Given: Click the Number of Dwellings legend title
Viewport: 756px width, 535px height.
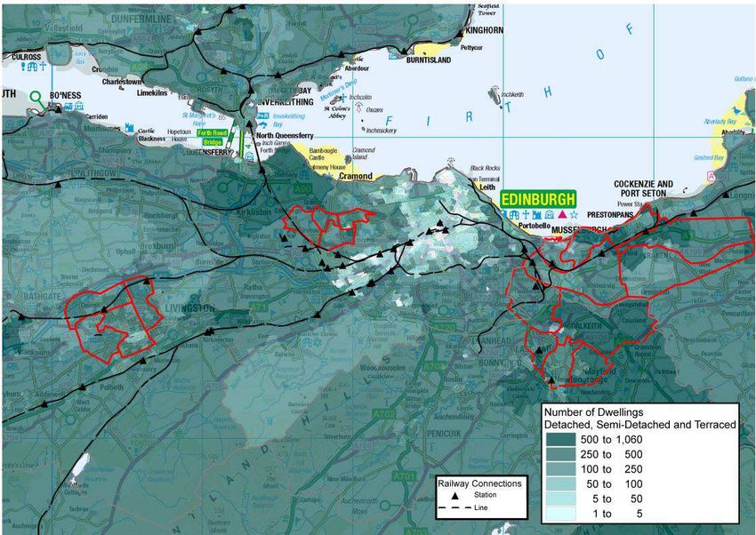Looking at the screenshot, I should point(593,412).
